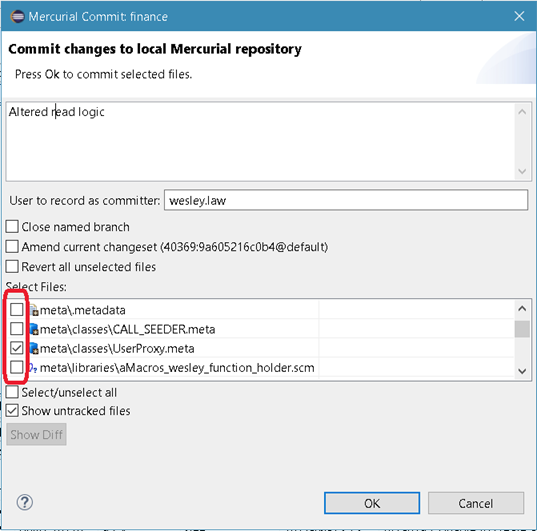The image size is (537, 531).
Task: Click the file list scroll up arrow
Action: 522,308
